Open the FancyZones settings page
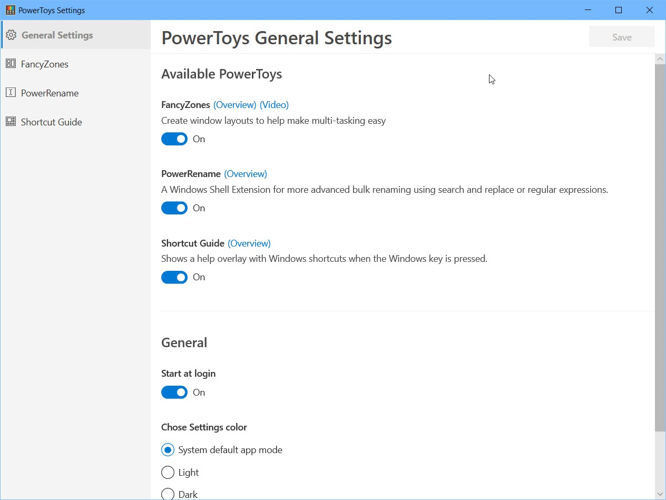Image resolution: width=666 pixels, height=500 pixels. 76,64
